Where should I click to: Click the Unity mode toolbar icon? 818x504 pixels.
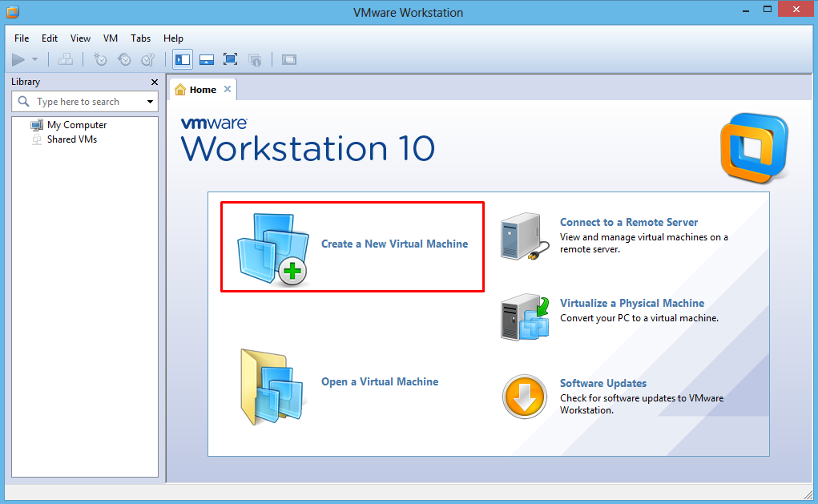pos(255,60)
